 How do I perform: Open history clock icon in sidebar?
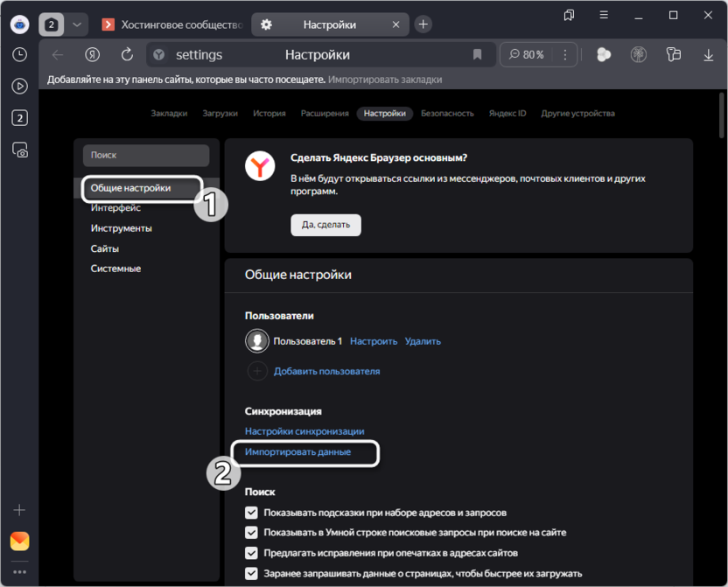pos(19,55)
